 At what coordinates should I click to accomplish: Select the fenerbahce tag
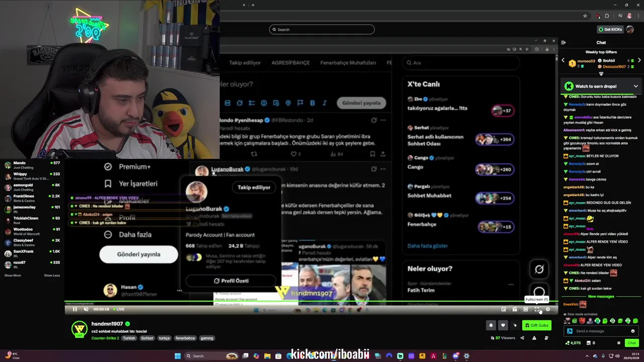185,338
